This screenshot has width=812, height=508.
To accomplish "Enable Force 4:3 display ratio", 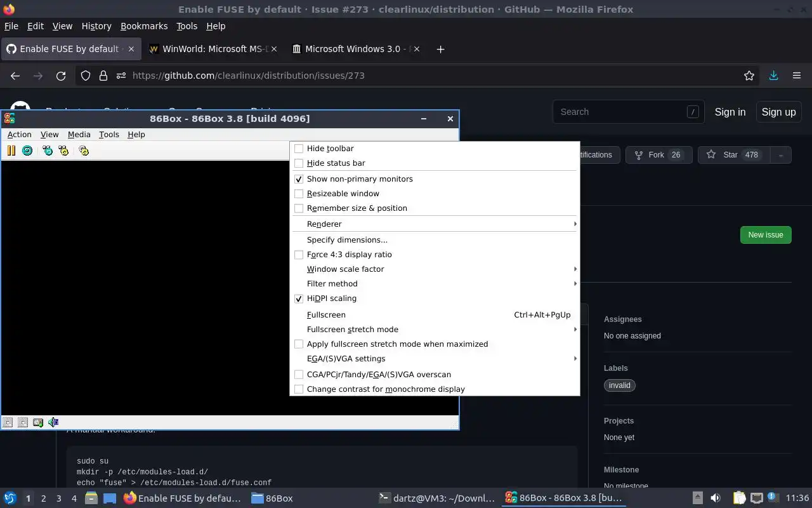I will [299, 255].
